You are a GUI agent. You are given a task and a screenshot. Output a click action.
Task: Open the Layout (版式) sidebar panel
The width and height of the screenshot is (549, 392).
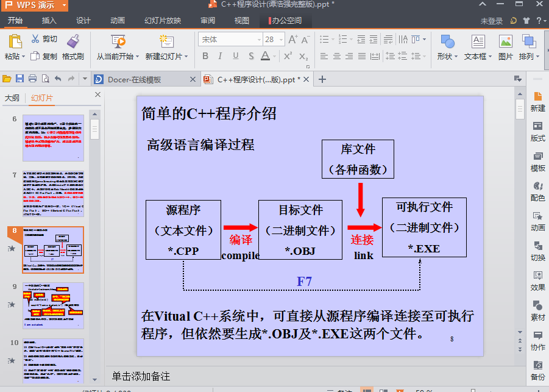(x=537, y=130)
